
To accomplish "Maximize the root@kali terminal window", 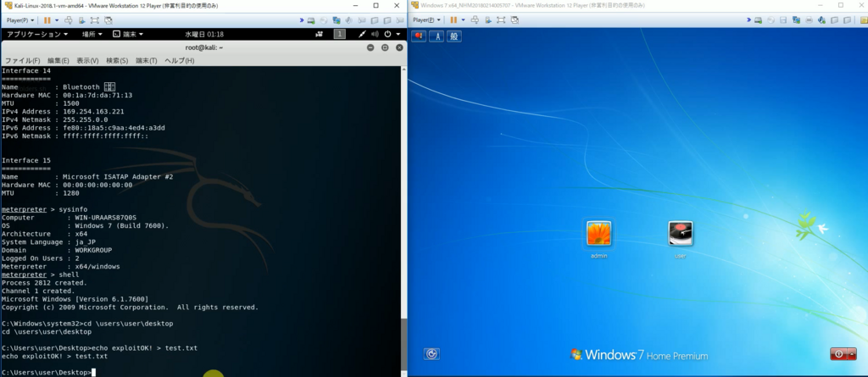I will click(385, 47).
